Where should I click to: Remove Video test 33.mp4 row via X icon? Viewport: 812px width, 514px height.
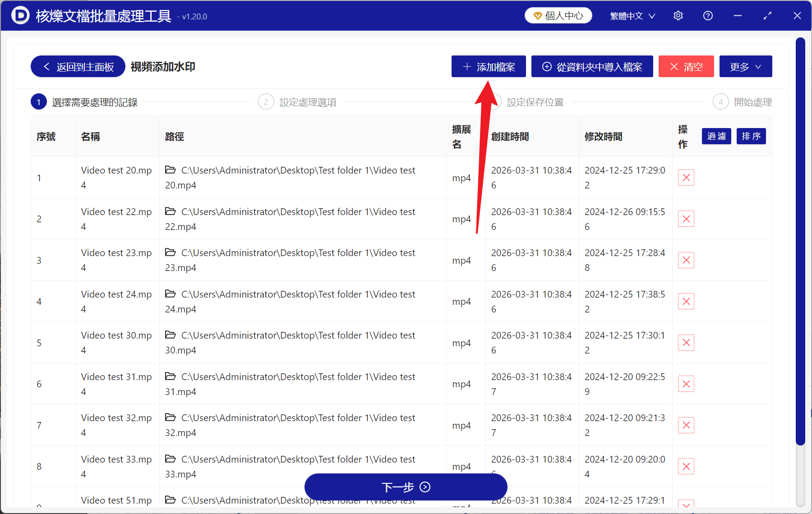686,466
